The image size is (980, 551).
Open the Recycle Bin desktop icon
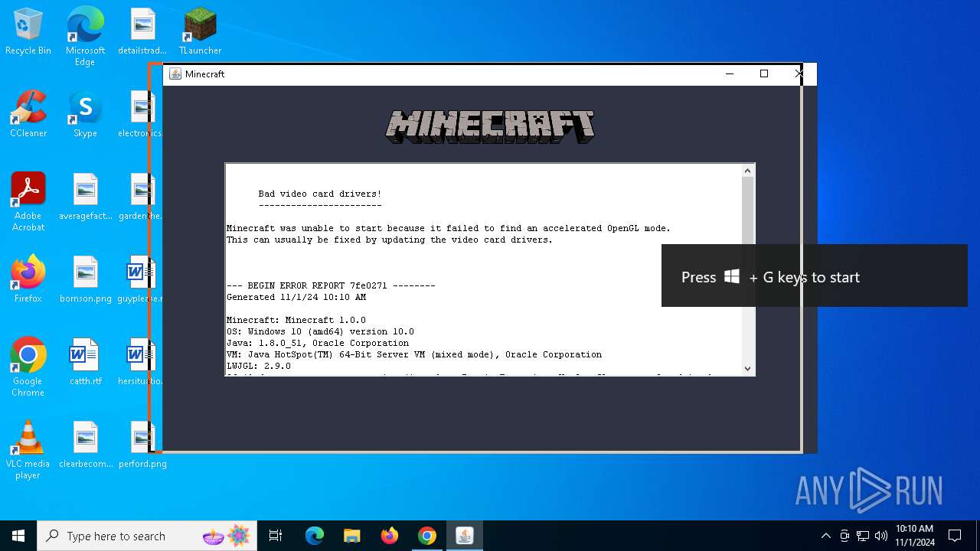pos(28,32)
